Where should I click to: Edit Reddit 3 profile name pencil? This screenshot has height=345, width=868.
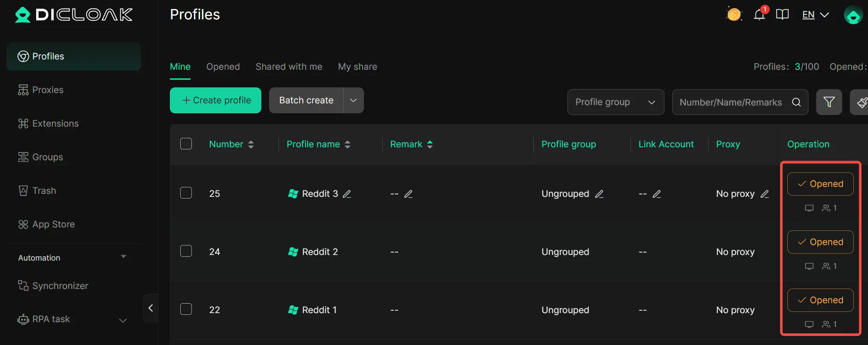[347, 194]
